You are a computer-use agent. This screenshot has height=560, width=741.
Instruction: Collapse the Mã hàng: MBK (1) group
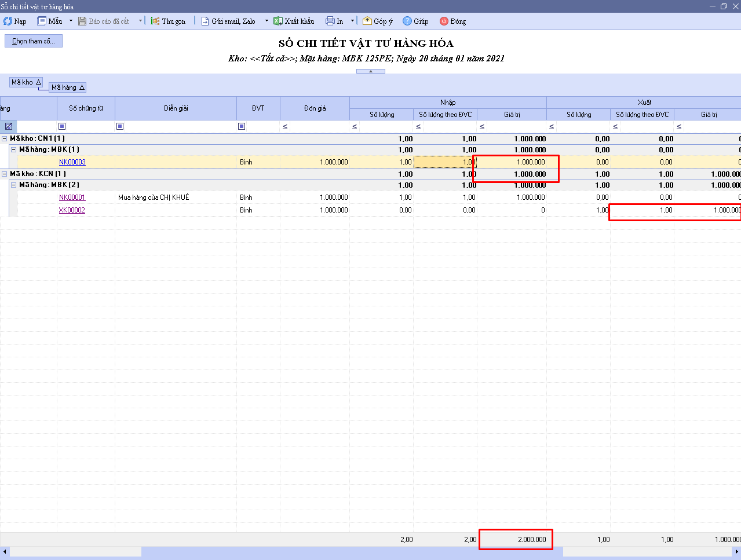[x=14, y=150]
